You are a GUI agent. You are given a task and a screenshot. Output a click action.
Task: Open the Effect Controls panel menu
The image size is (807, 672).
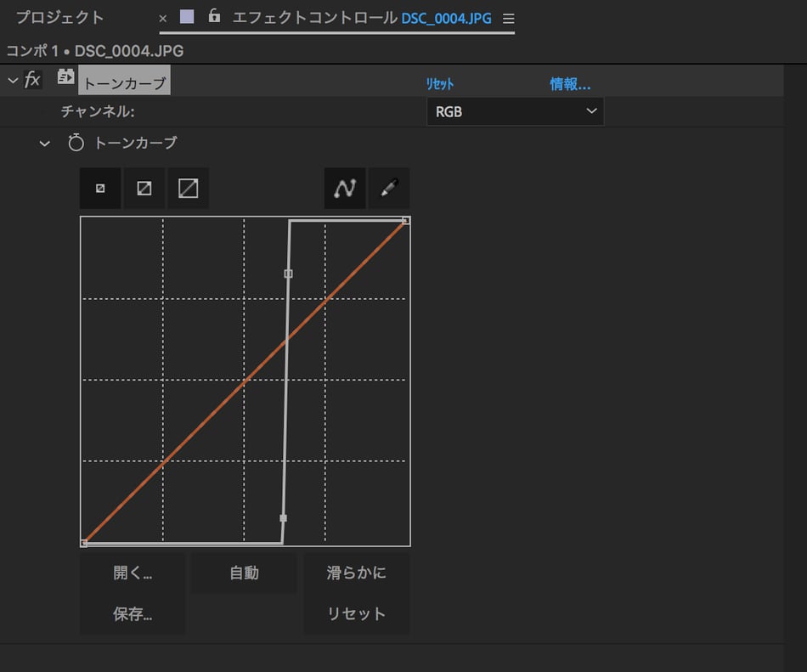coord(508,19)
